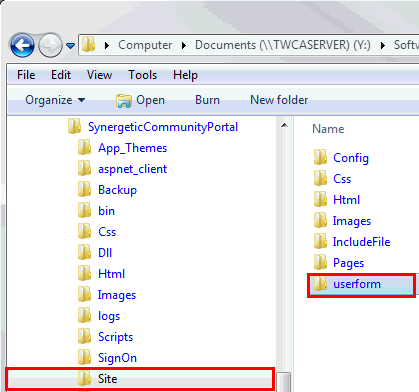Image resolution: width=419 pixels, height=392 pixels.
Task: Click the Css folder icon in file list
Action: (320, 178)
